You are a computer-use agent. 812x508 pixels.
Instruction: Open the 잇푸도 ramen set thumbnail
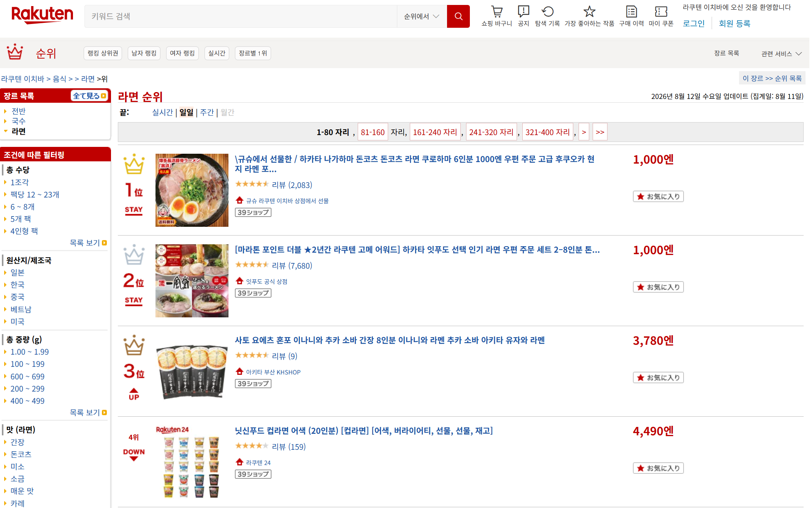192,281
